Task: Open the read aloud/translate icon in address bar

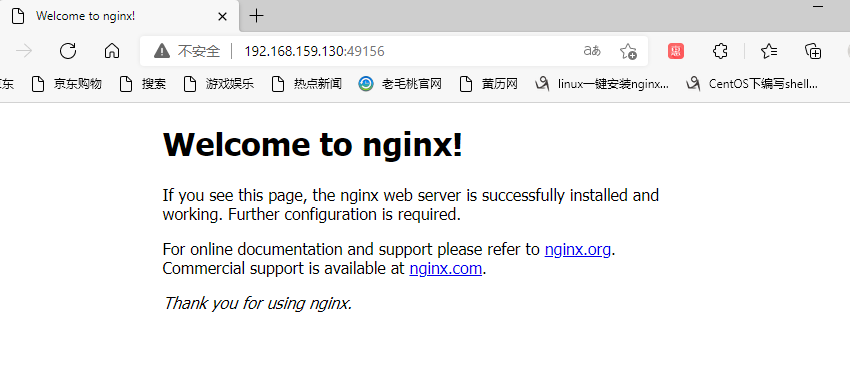Action: point(592,51)
